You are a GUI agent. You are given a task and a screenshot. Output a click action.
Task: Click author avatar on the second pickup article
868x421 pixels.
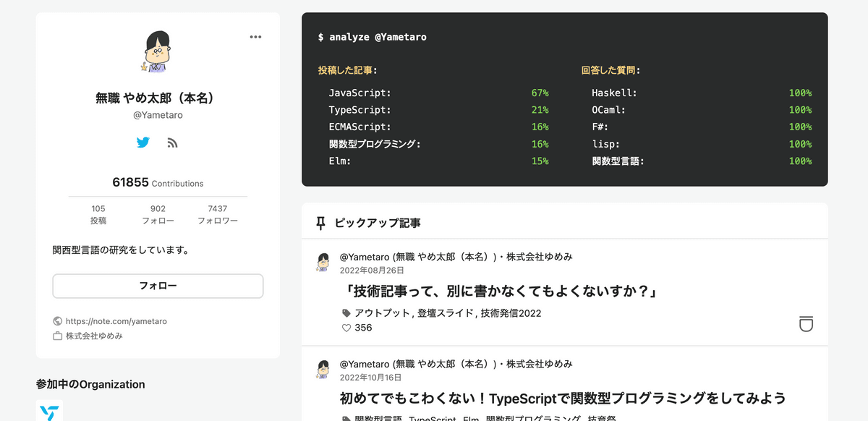(323, 370)
